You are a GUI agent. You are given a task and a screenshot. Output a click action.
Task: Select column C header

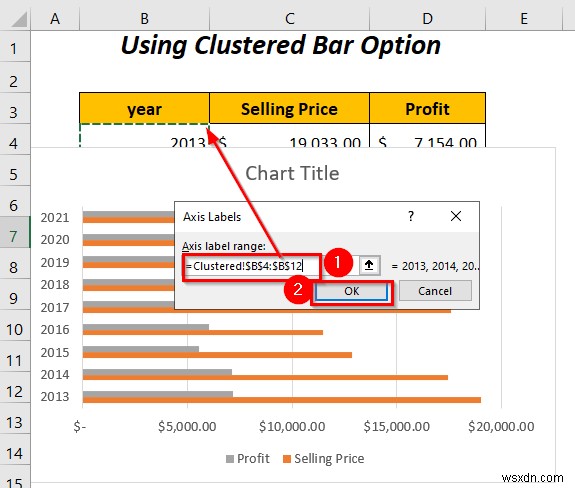pyautogui.click(x=289, y=18)
